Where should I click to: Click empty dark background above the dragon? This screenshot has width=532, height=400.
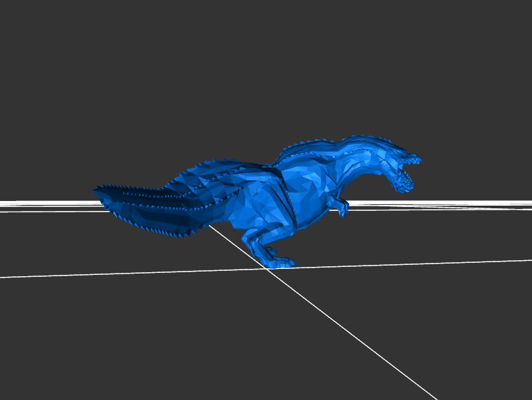click(x=266, y=67)
